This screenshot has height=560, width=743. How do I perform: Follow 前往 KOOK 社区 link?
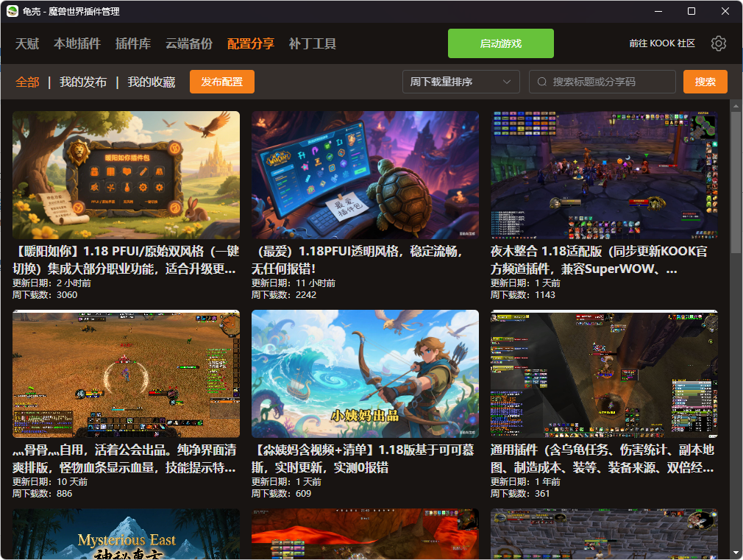(662, 43)
